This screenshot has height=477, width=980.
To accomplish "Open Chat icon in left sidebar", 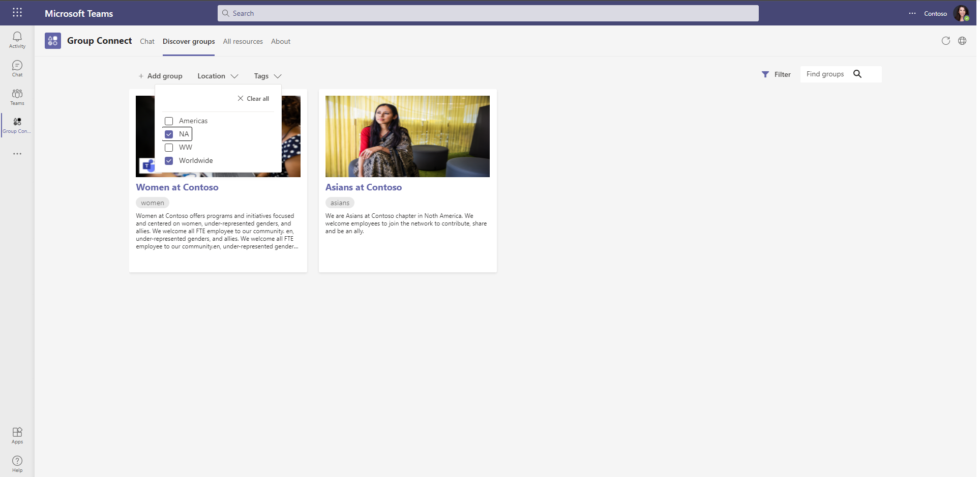I will pos(17,68).
